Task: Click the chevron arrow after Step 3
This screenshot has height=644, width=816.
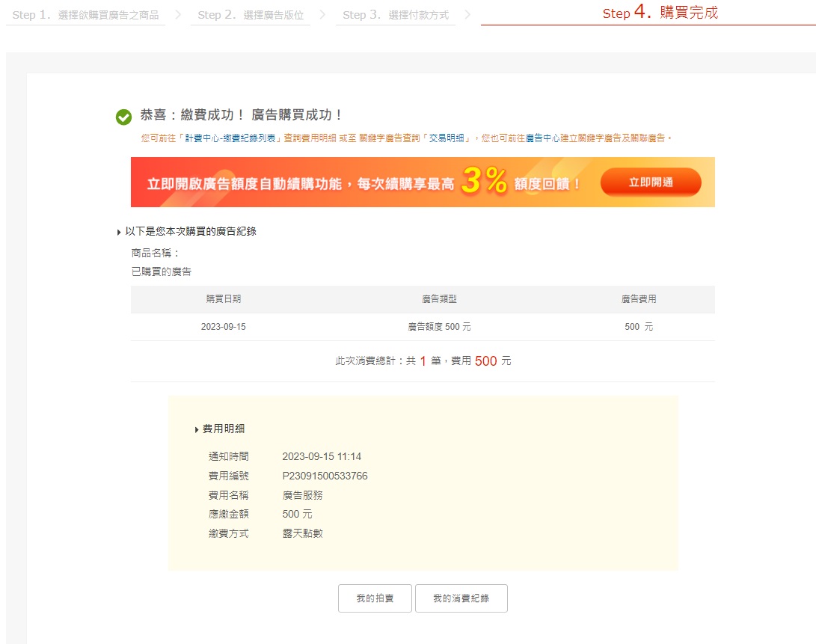Action: point(467,14)
